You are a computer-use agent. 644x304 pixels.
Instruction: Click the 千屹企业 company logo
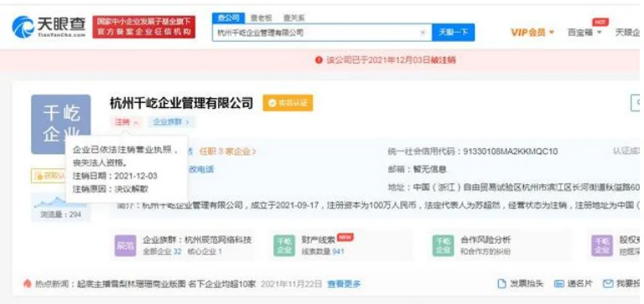pyautogui.click(x=60, y=124)
